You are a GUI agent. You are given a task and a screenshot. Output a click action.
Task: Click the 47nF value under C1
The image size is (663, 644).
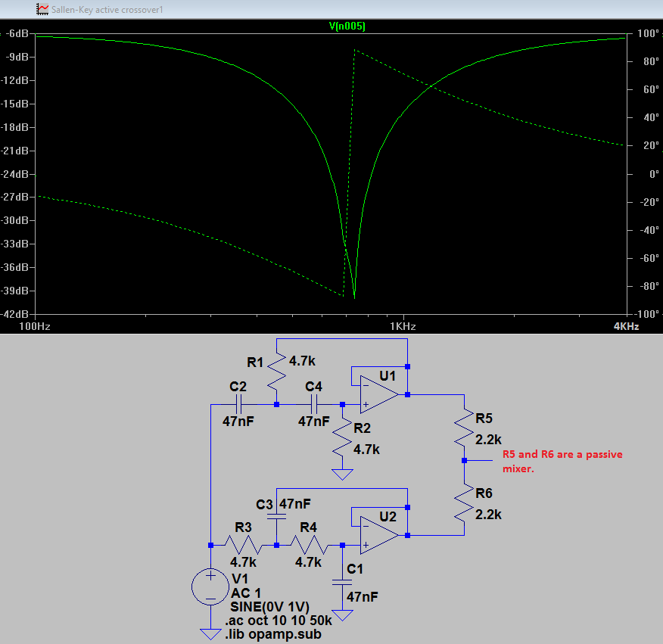[x=363, y=596]
